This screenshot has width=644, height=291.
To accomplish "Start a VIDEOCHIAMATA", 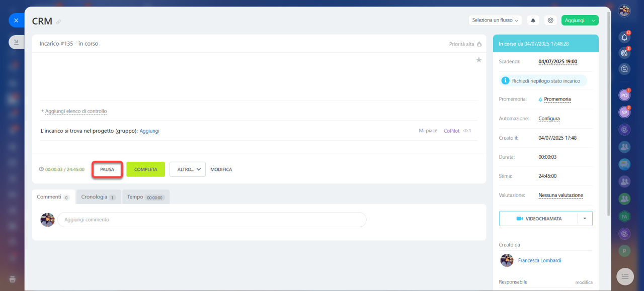I will pyautogui.click(x=538, y=219).
